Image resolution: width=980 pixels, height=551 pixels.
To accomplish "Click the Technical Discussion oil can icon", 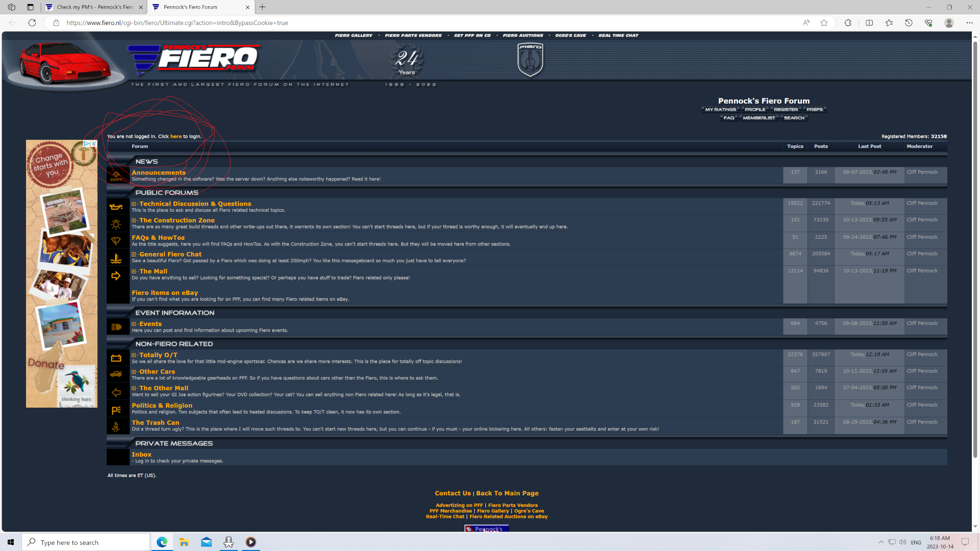I will click(x=116, y=207).
